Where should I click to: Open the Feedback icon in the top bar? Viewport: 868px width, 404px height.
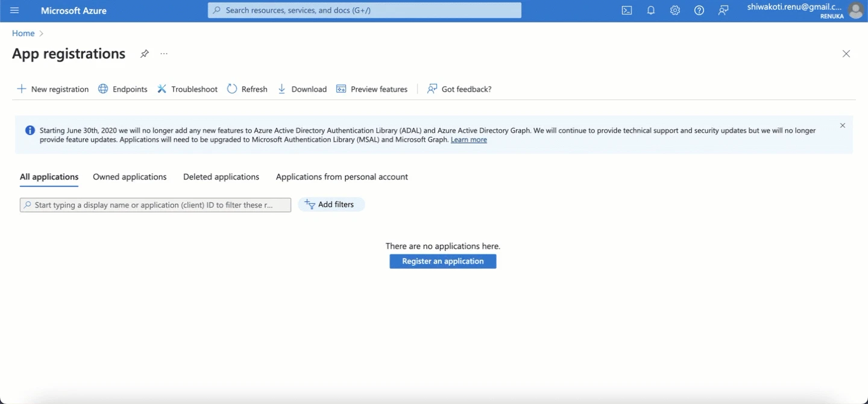[723, 10]
